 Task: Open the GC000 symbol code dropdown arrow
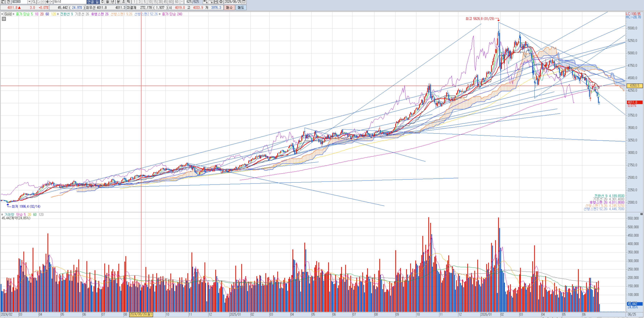pyautogui.click(x=29, y=2)
